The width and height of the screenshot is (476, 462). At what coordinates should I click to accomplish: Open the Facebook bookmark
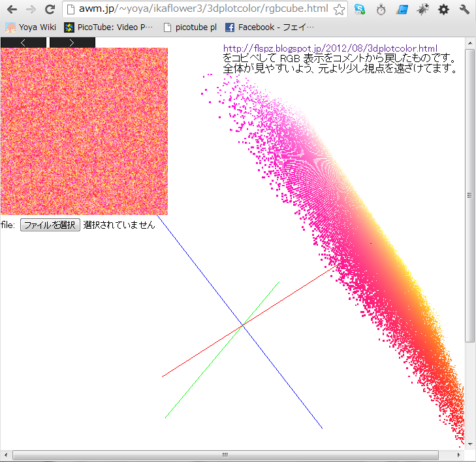tap(269, 27)
